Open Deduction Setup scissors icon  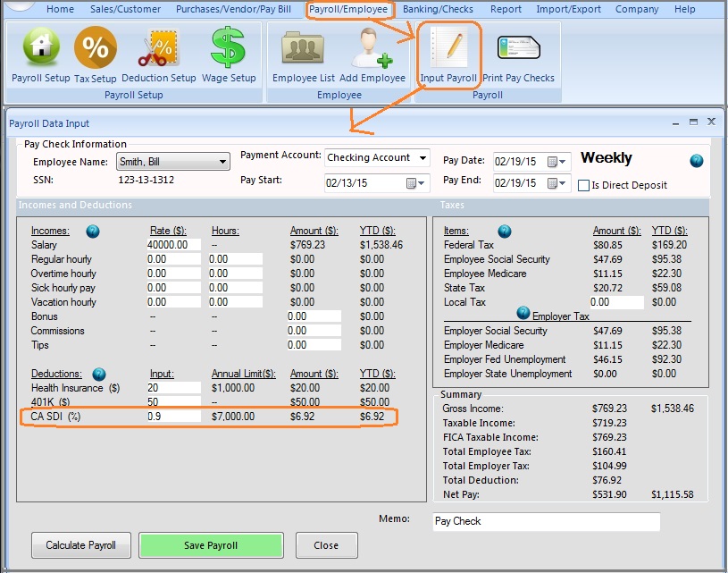tap(158, 49)
